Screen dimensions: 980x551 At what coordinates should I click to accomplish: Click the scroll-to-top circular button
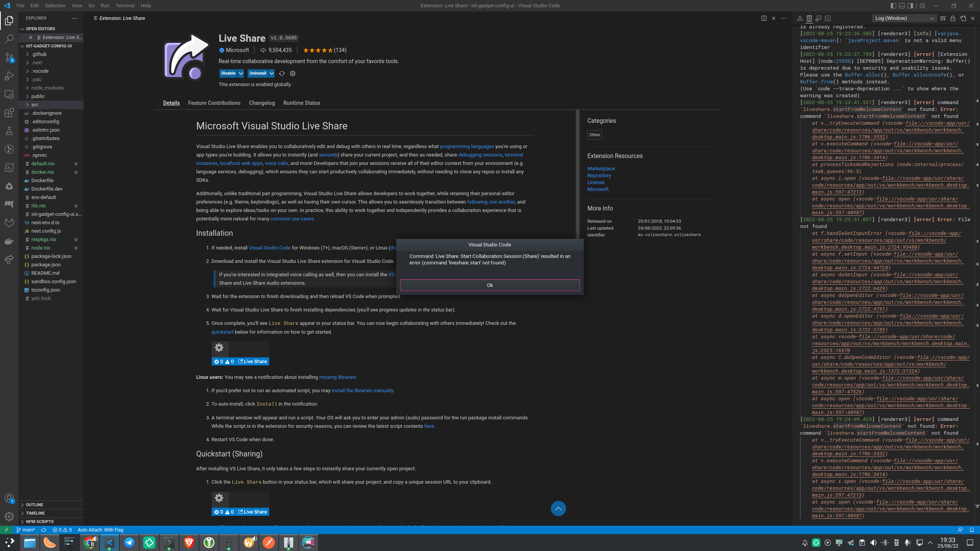(x=559, y=508)
